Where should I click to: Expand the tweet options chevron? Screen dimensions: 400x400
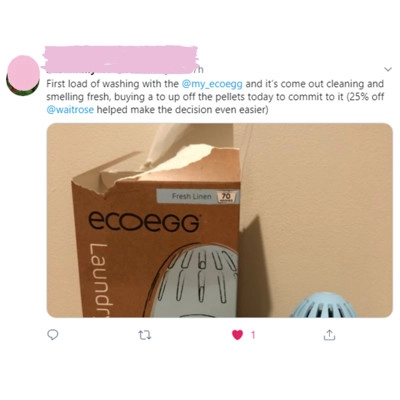388,70
